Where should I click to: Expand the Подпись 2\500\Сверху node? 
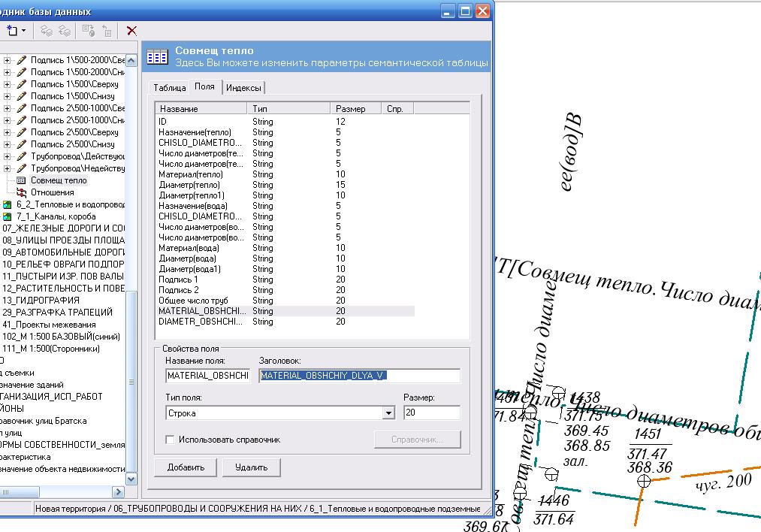point(7,132)
